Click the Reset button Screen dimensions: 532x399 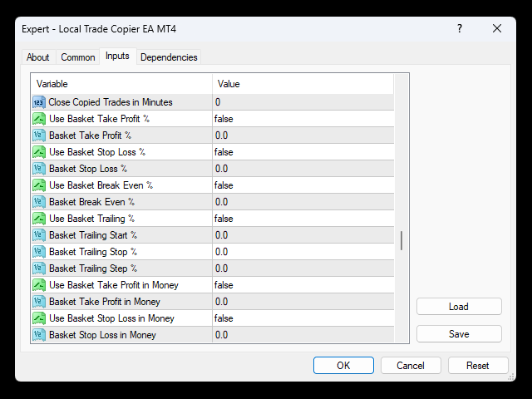(478, 366)
